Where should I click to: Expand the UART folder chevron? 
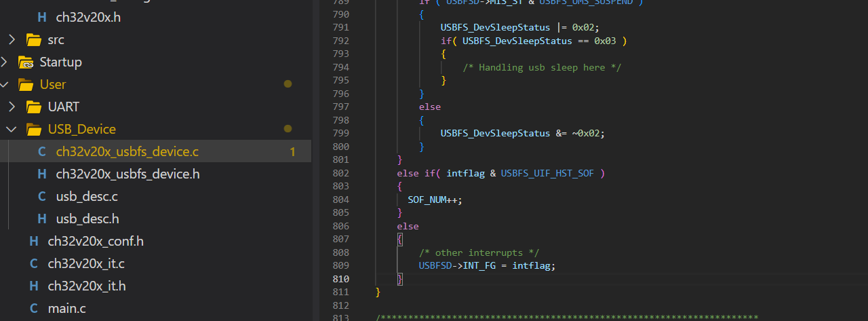click(x=12, y=107)
